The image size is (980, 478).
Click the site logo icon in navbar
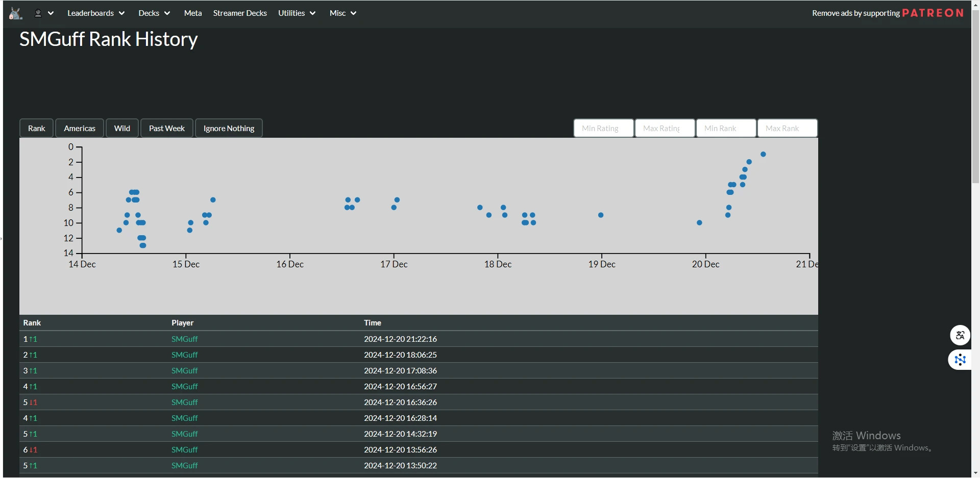[x=16, y=13]
